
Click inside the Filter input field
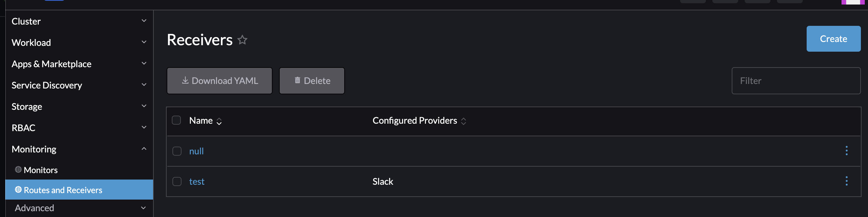click(x=796, y=80)
